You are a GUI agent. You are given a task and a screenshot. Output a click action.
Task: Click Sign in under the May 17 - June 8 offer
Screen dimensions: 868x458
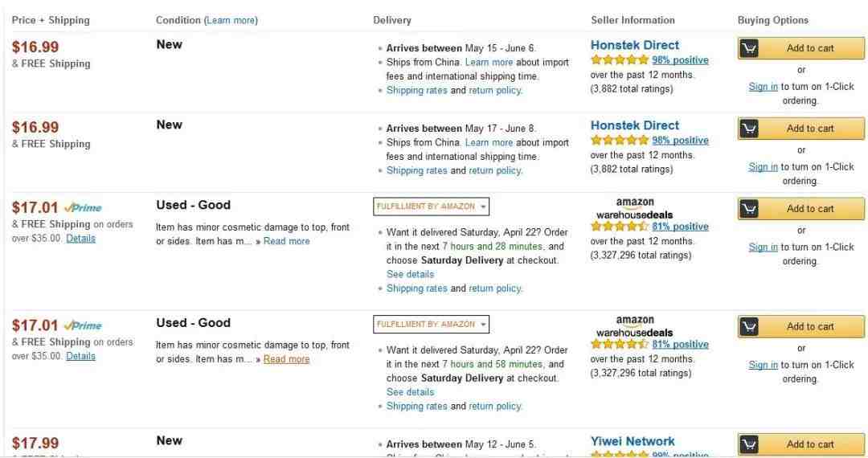[763, 167]
